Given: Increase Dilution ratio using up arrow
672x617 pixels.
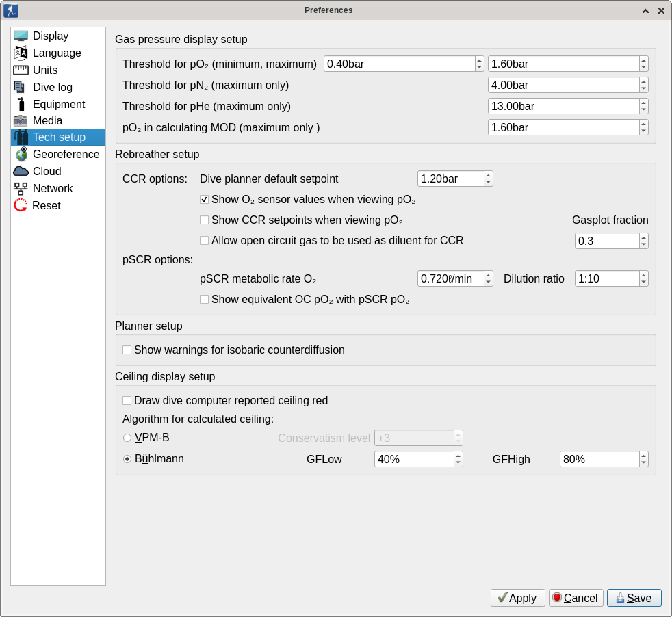Looking at the screenshot, I should tap(643, 275).
